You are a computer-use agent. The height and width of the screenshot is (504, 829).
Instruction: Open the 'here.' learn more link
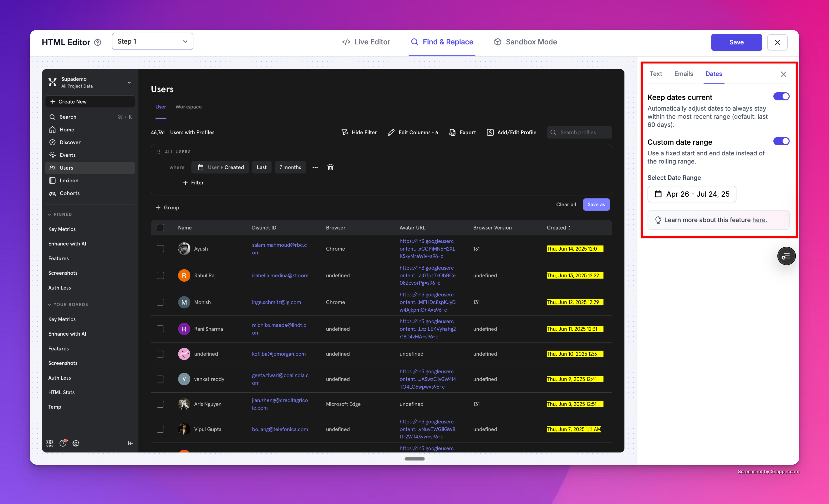click(x=759, y=220)
